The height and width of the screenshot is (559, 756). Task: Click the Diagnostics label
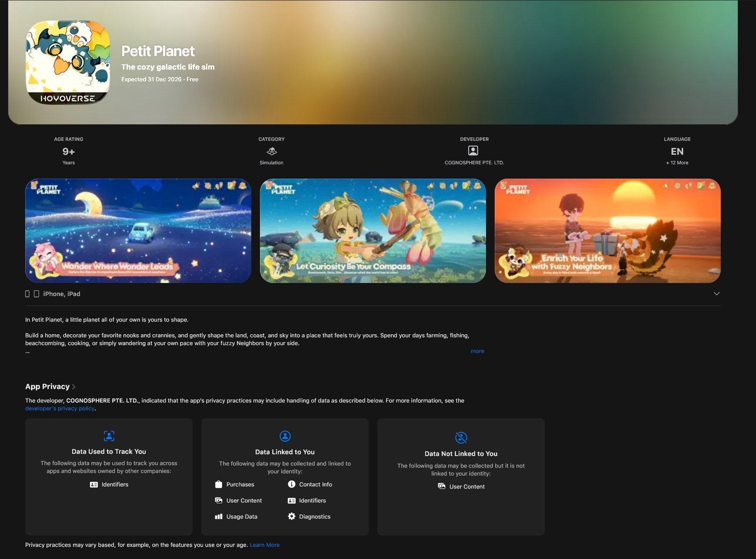point(315,517)
